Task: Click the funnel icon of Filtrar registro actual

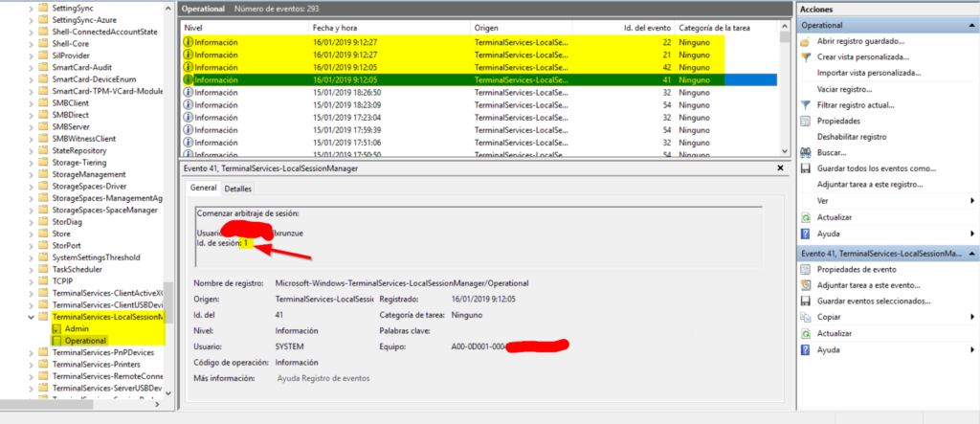Action: (806, 105)
